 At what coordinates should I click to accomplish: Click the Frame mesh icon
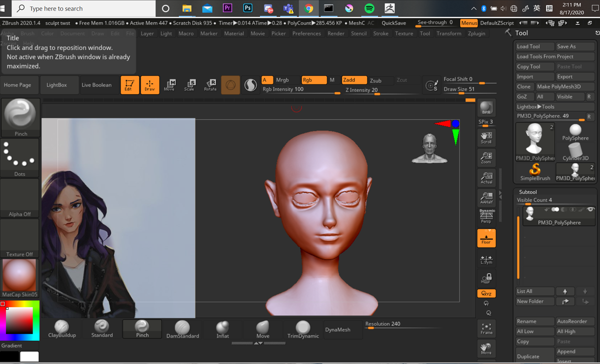click(486, 328)
